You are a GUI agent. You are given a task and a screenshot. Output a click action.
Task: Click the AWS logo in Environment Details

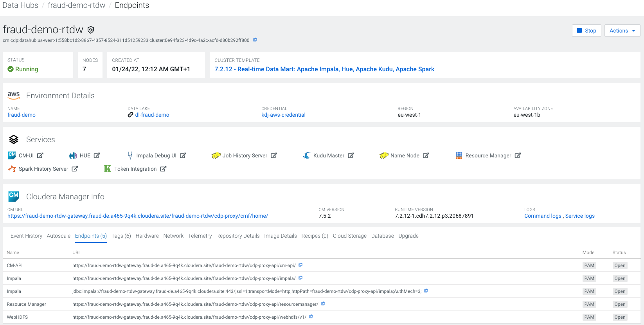(x=14, y=95)
